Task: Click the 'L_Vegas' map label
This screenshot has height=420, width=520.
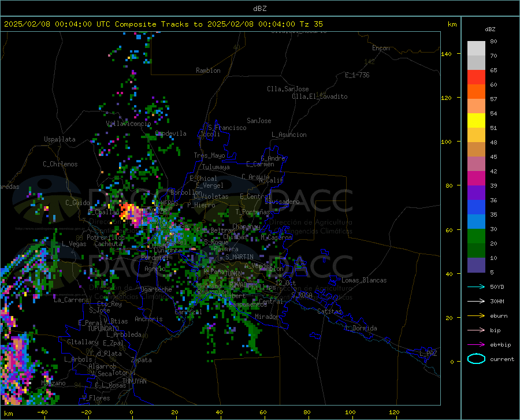Action: pyautogui.click(x=74, y=244)
